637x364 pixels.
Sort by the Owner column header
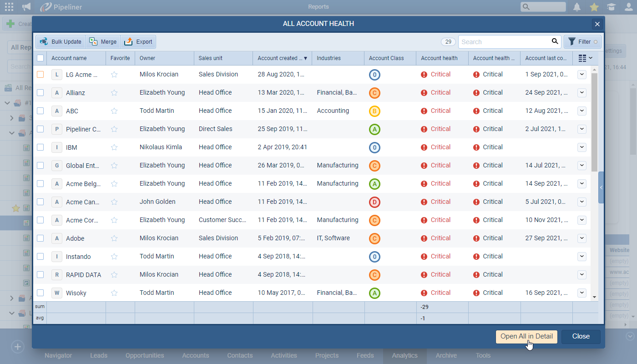(147, 58)
